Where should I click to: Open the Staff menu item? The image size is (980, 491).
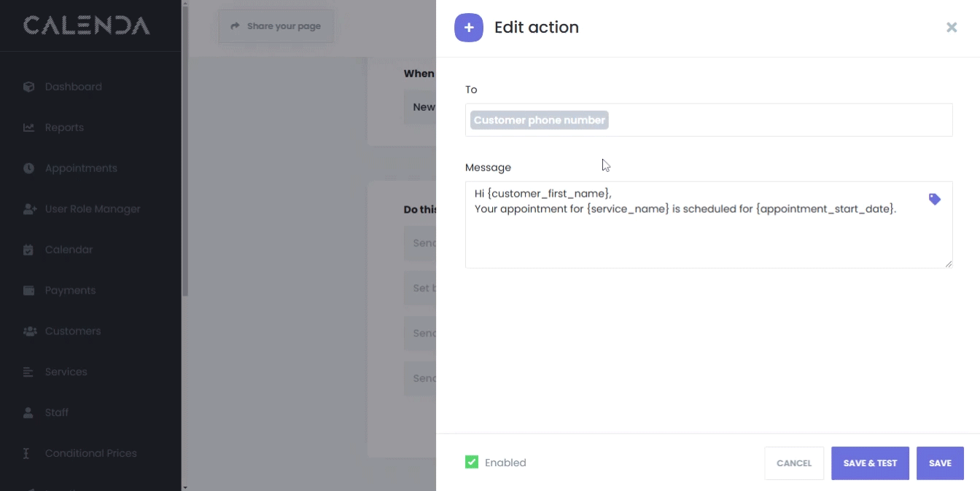56,413
